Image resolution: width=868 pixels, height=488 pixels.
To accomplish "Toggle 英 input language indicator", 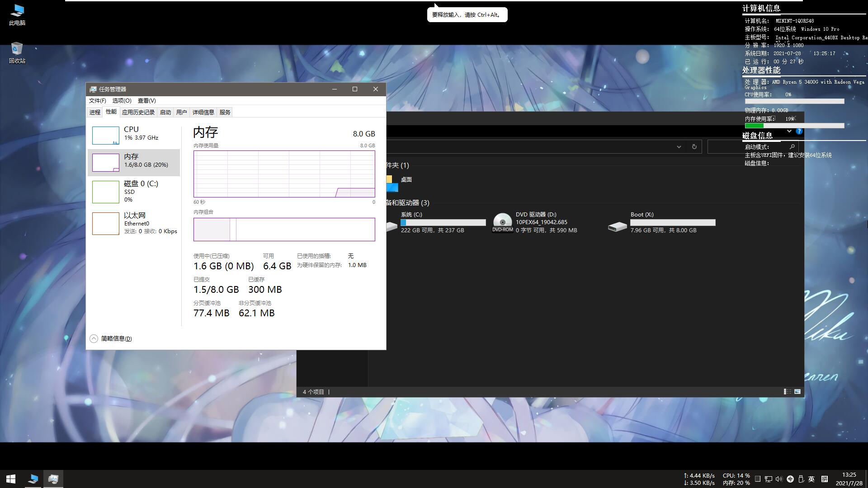I will [811, 479].
